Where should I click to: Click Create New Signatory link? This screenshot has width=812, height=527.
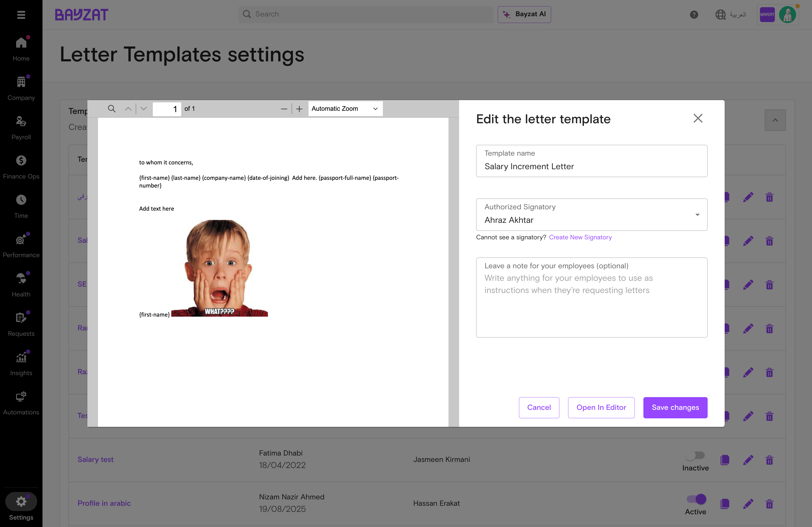[580, 237]
